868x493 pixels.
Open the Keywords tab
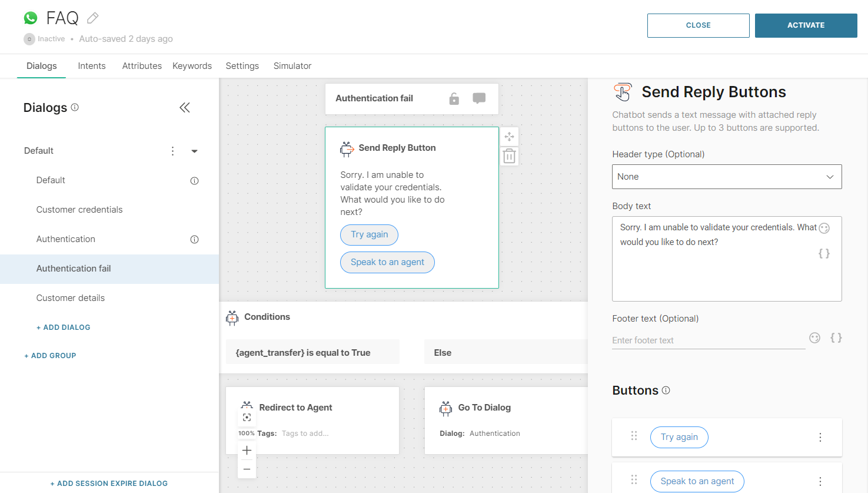[192, 65]
